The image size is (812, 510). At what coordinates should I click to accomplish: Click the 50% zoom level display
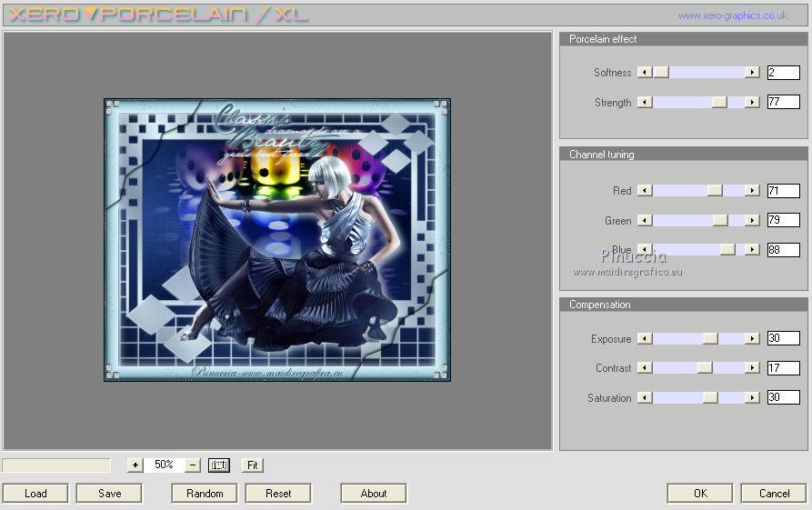pos(164,465)
